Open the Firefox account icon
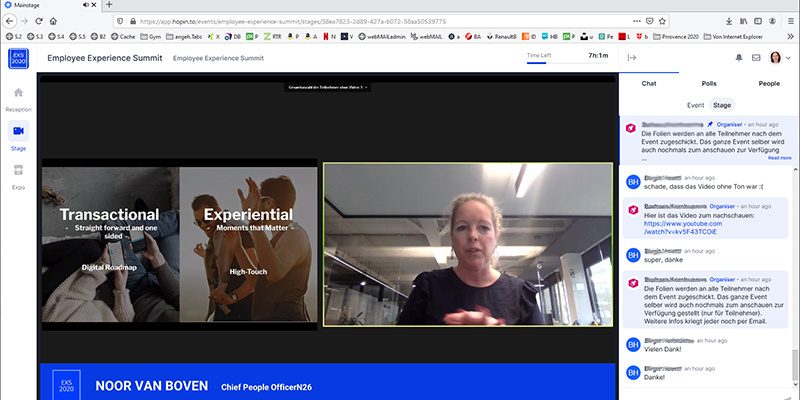800x400 pixels. pos(772,21)
